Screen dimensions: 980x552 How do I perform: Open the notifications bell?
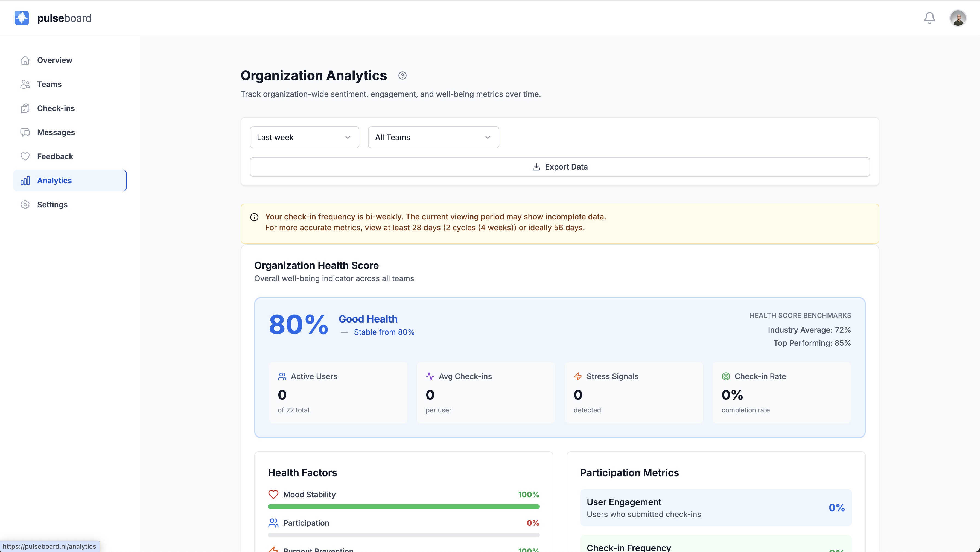pyautogui.click(x=929, y=18)
